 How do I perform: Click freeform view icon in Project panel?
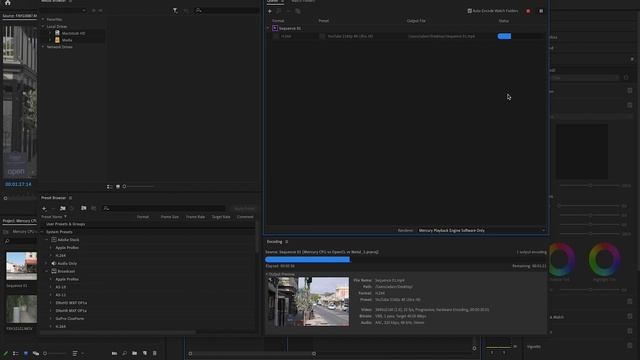pos(36,353)
